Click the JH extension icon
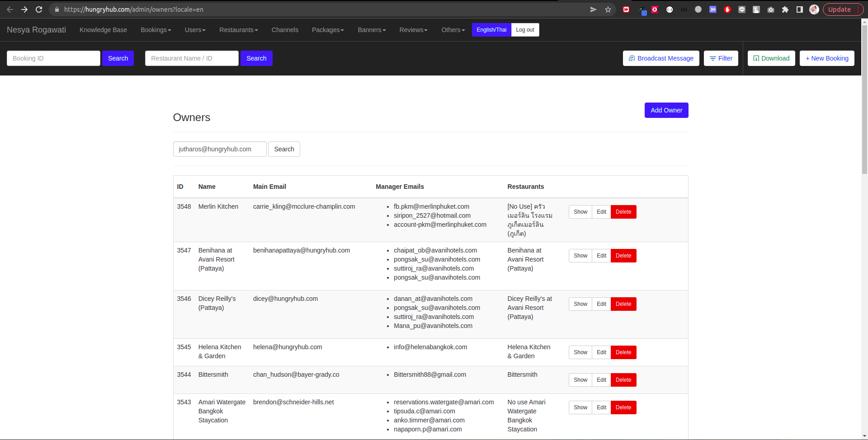This screenshot has height=440, width=868. click(x=713, y=9)
